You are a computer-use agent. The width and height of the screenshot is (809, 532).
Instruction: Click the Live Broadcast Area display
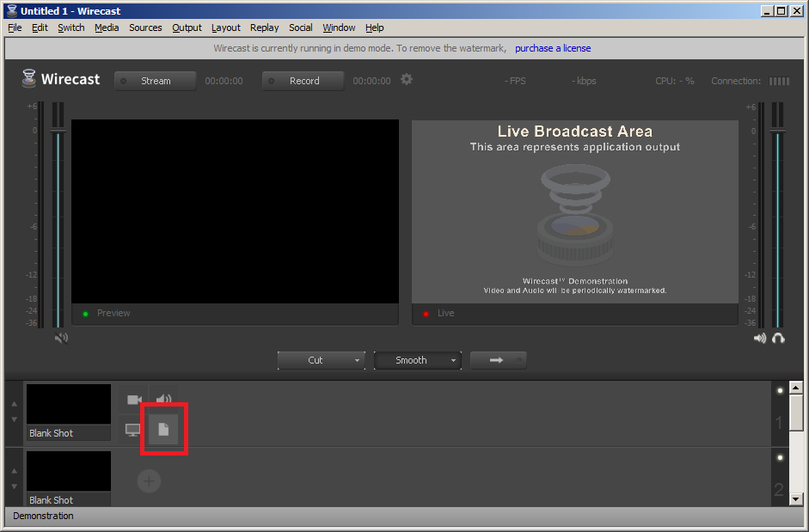click(x=575, y=211)
